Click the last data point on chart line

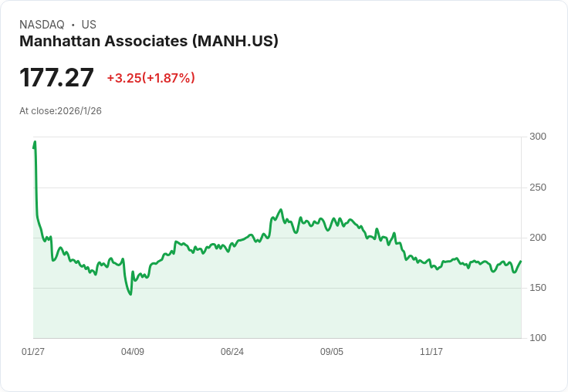point(521,262)
